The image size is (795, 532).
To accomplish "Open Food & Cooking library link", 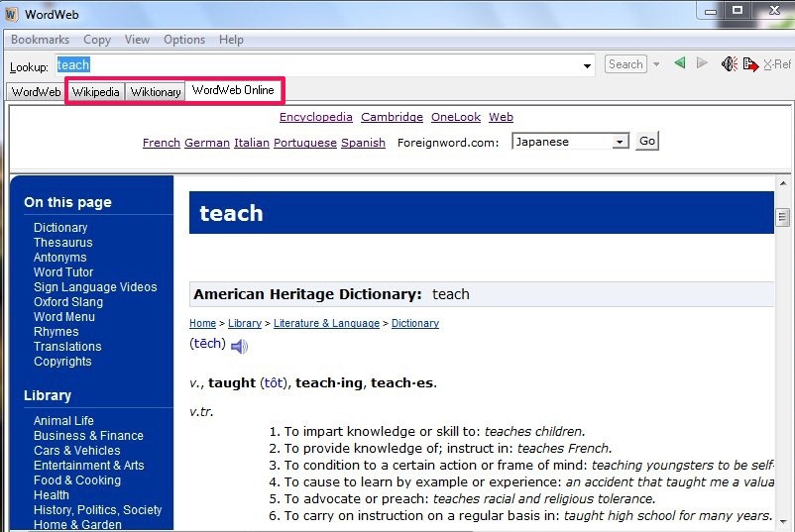I will 77,480.
